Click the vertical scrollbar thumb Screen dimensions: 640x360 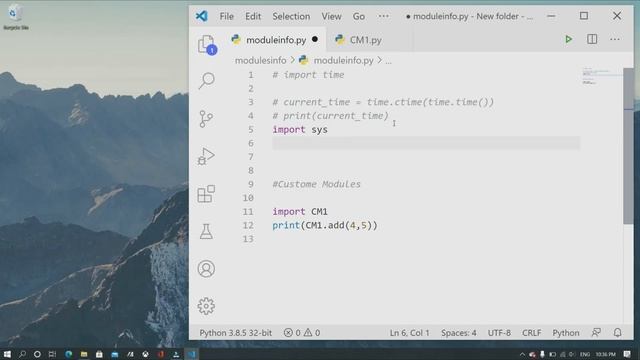point(628,146)
